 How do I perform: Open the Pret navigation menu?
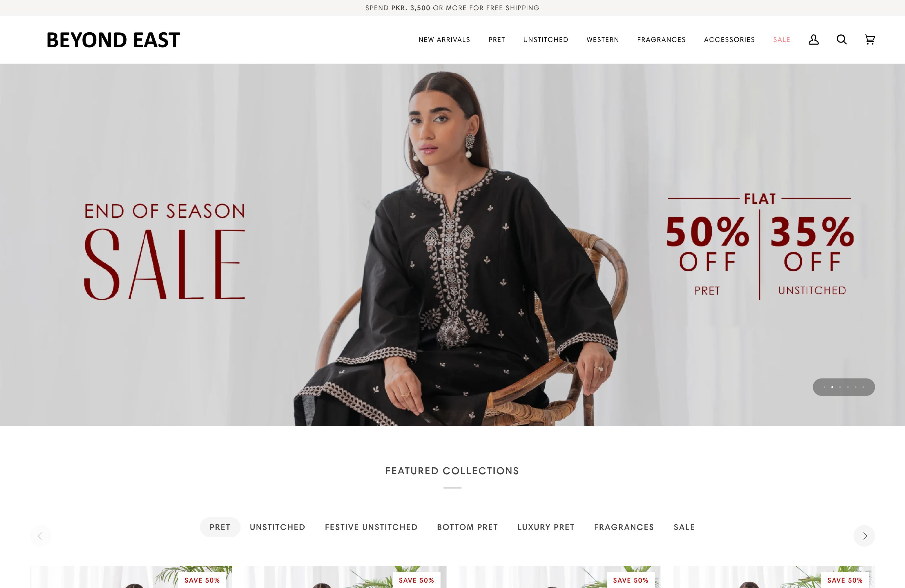496,40
